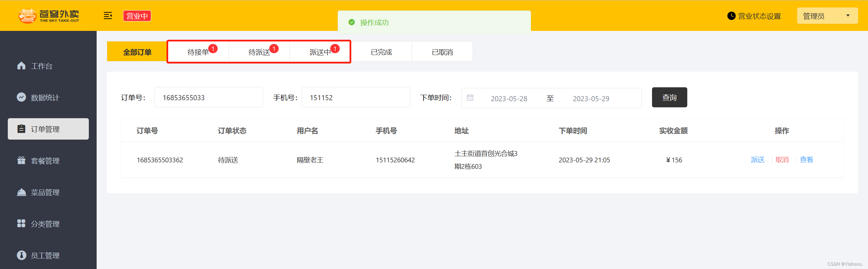
Task: Click the gift icon for 套餐管理
Action: pos(21,160)
